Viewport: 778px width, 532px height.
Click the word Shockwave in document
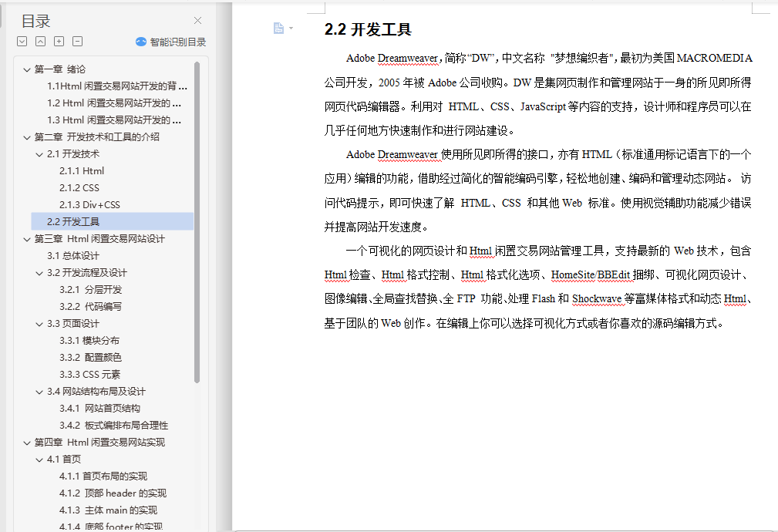click(x=597, y=298)
